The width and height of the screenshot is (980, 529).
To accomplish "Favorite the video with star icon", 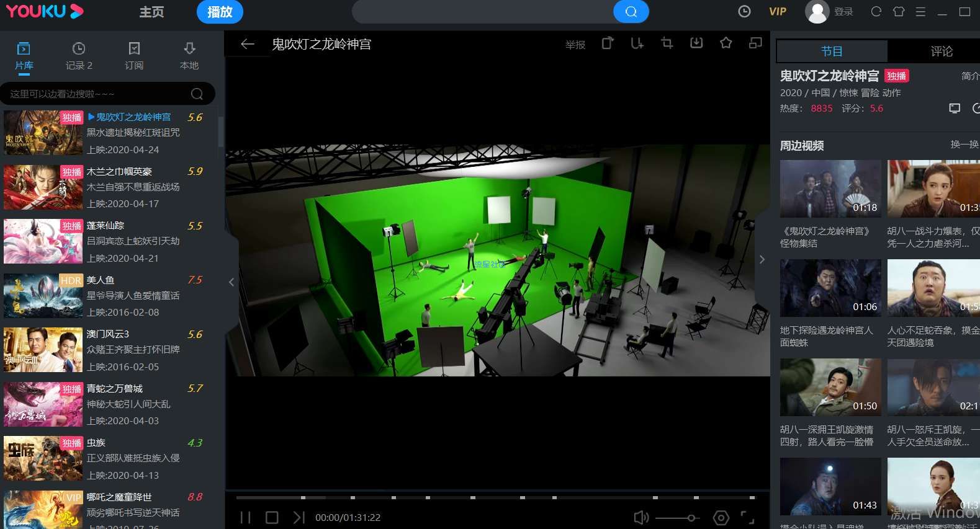I will pyautogui.click(x=726, y=43).
